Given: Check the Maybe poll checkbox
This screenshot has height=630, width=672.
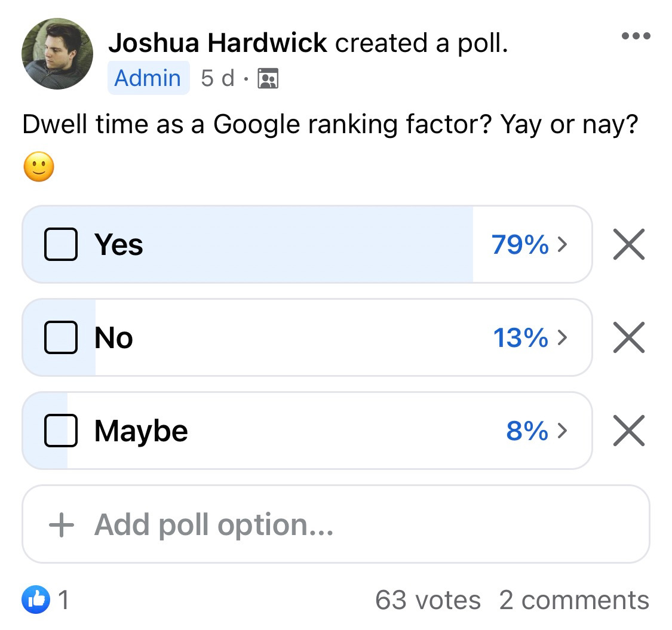Looking at the screenshot, I should [x=60, y=430].
